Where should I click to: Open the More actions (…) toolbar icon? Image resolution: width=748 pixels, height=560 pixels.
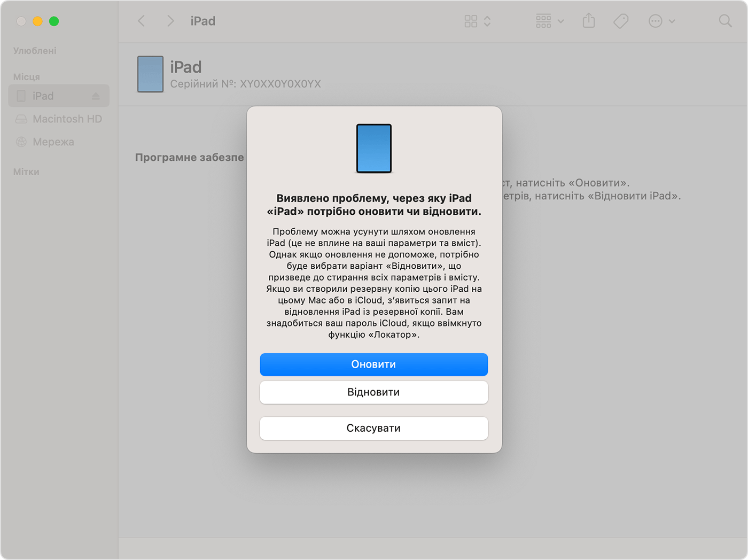click(x=655, y=21)
